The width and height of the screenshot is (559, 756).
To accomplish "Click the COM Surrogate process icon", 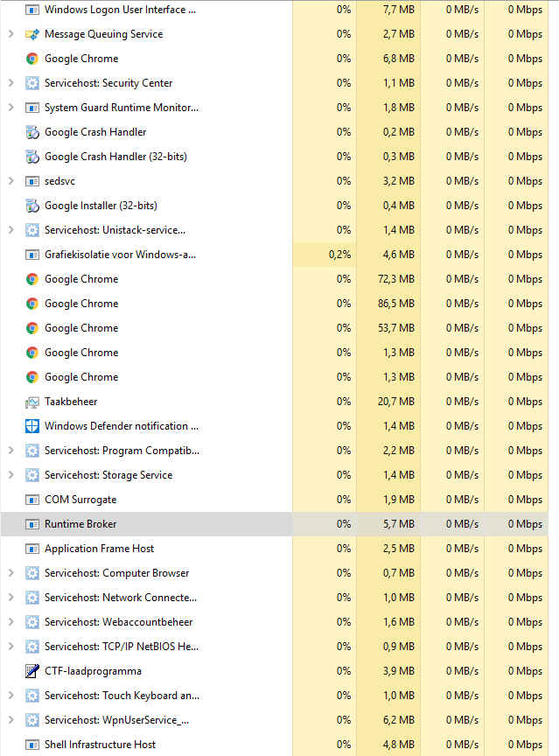I will coord(32,500).
